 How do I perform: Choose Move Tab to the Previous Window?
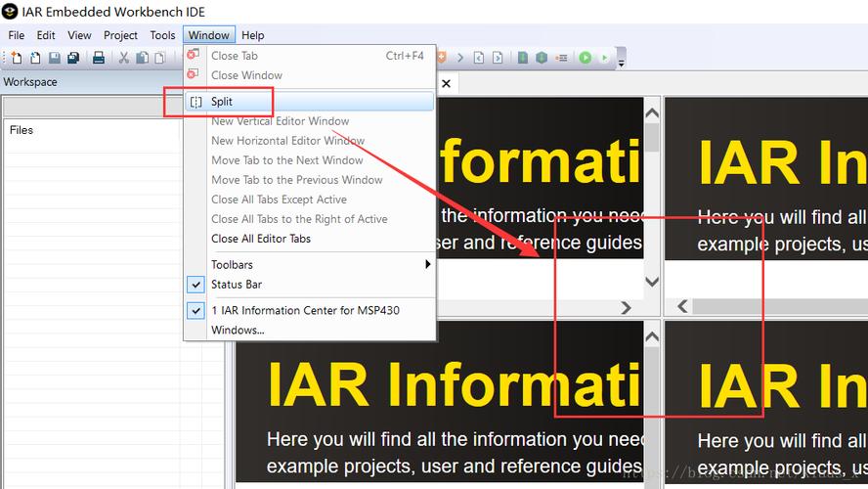(x=297, y=180)
